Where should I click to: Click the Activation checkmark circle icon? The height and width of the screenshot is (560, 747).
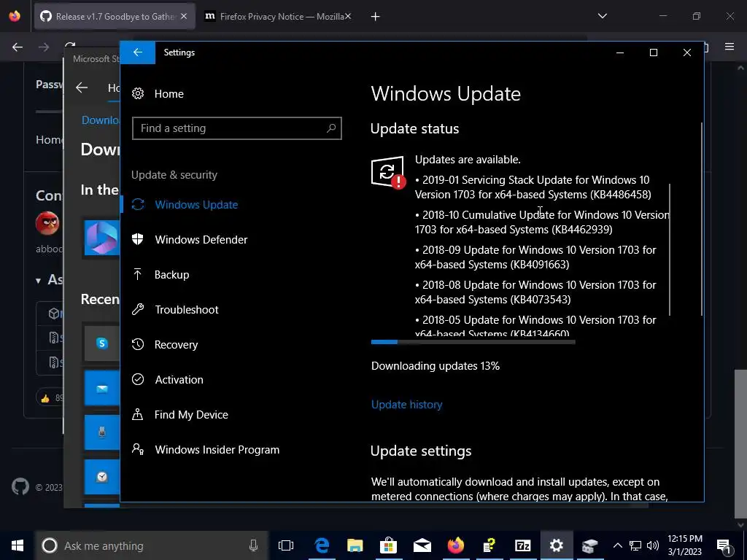pos(138,379)
